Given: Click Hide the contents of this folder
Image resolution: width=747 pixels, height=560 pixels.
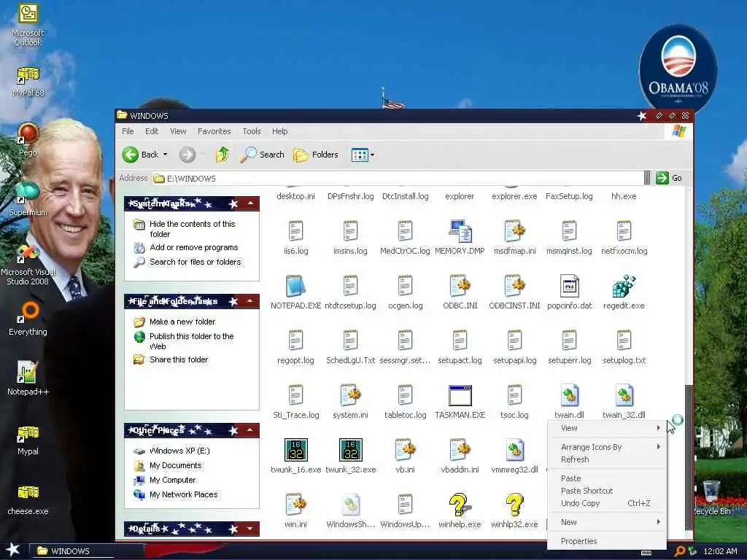Looking at the screenshot, I should click(x=192, y=228).
